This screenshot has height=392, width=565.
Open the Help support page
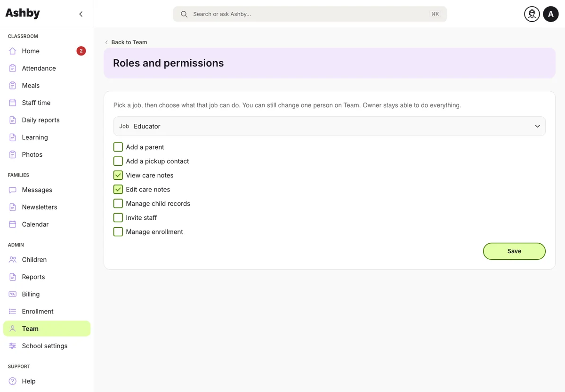point(47,381)
